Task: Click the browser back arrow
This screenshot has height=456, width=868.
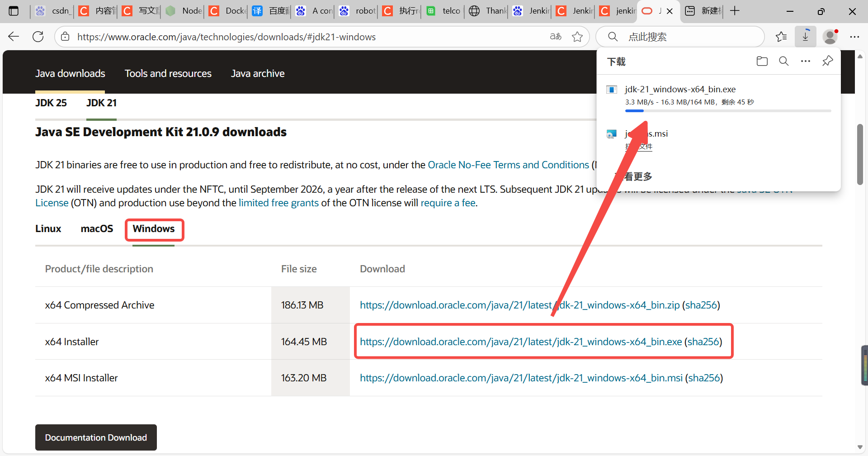Action: (14, 37)
